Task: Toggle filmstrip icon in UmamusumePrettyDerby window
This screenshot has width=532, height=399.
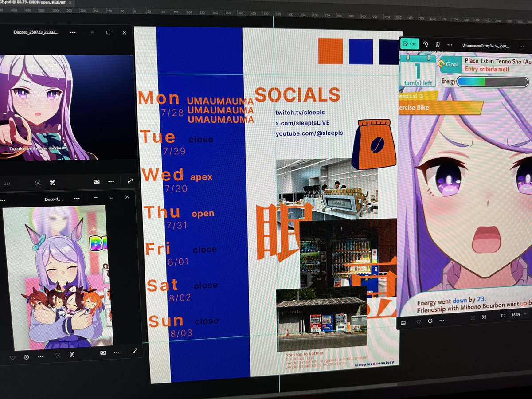Action: click(403, 323)
